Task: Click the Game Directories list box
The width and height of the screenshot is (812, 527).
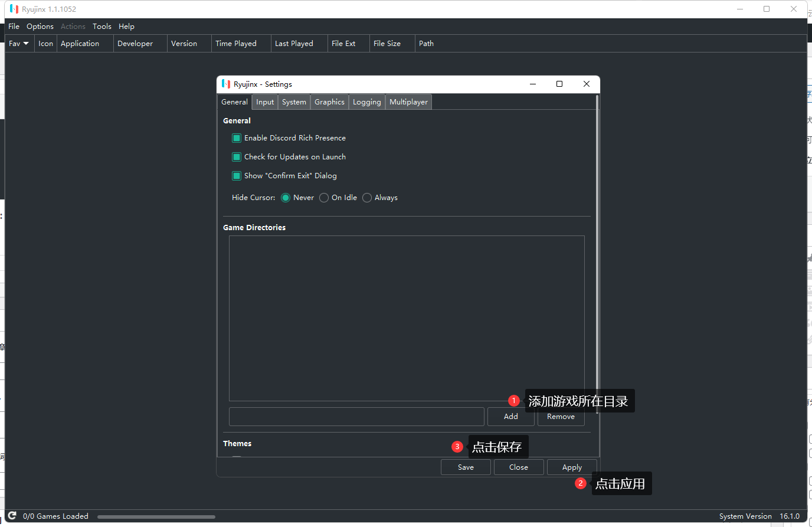Action: (x=407, y=319)
